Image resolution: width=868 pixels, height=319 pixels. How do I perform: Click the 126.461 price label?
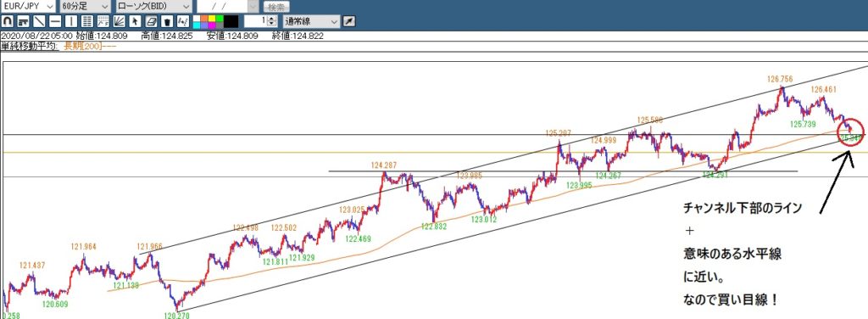pyautogui.click(x=823, y=89)
